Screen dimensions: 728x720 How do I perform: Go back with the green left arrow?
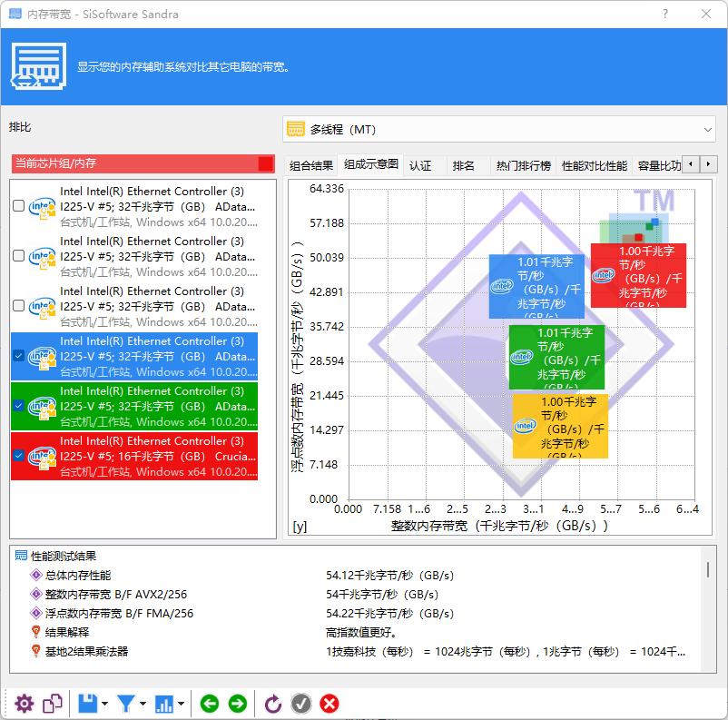(210, 704)
